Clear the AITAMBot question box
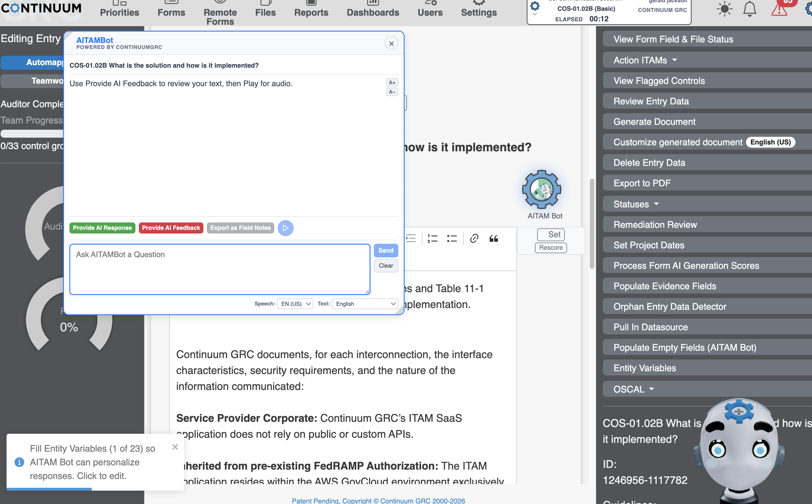Image resolution: width=812 pixels, height=504 pixels. click(x=386, y=266)
